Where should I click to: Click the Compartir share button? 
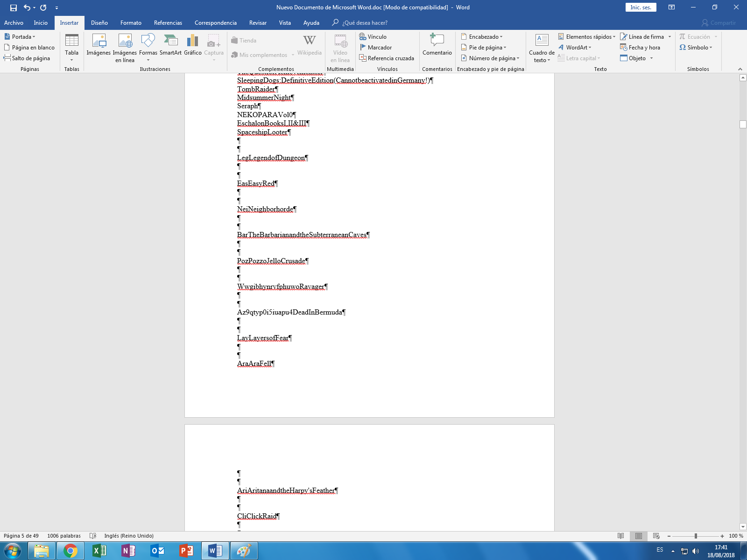(719, 23)
